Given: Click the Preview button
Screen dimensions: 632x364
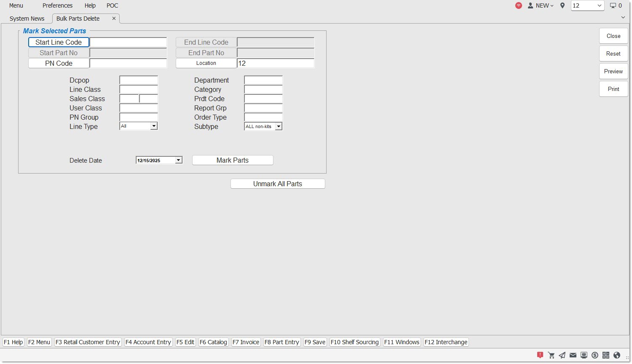Looking at the screenshot, I should pos(613,71).
